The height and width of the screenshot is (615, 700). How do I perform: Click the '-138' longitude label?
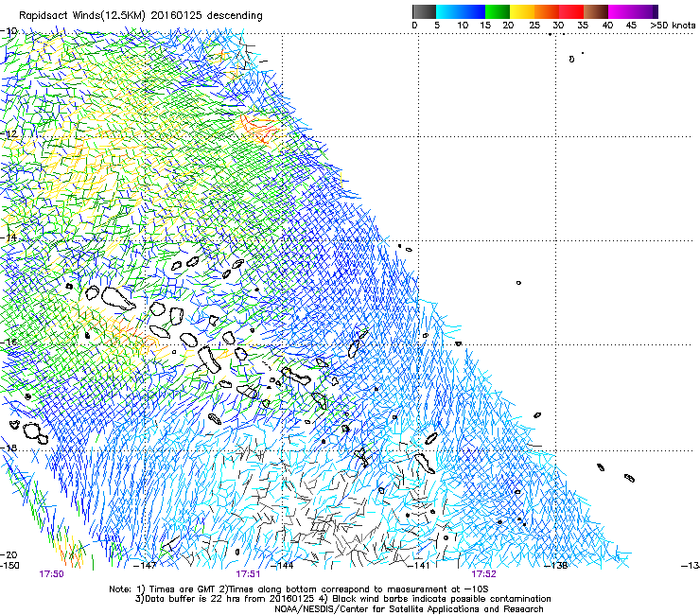tap(556, 566)
